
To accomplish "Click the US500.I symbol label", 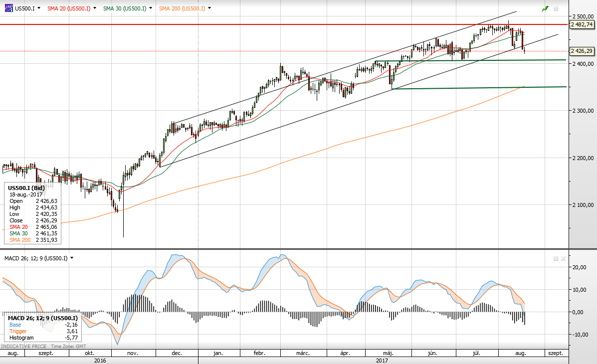I will 25,8.
